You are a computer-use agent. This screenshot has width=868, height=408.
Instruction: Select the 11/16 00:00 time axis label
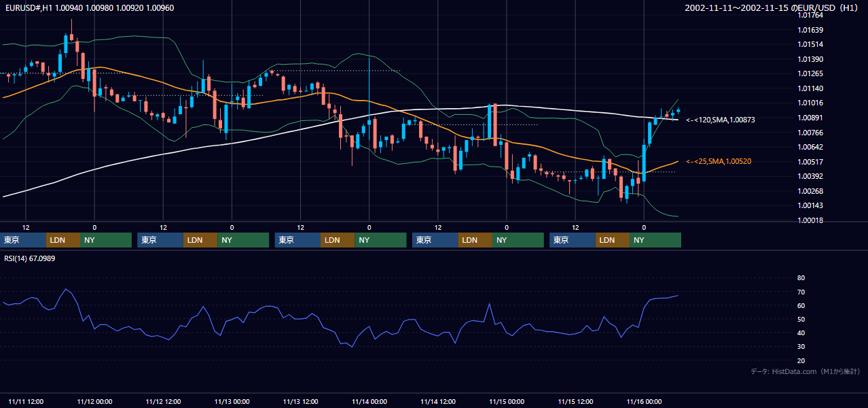pyautogui.click(x=643, y=402)
